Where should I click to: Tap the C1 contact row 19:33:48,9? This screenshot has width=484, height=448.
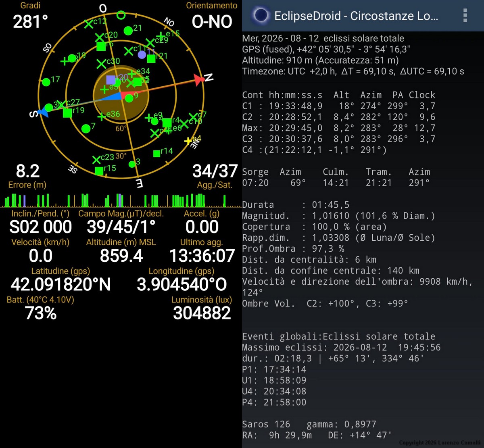click(x=339, y=106)
